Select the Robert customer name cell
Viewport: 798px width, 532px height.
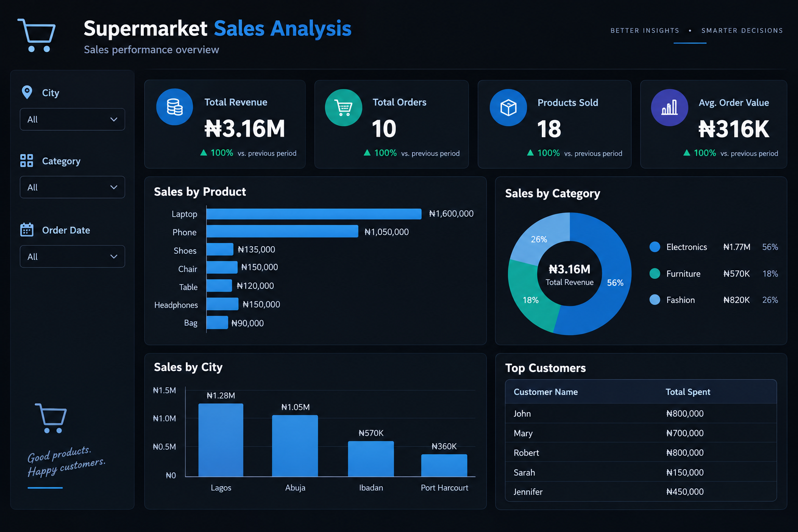526,453
